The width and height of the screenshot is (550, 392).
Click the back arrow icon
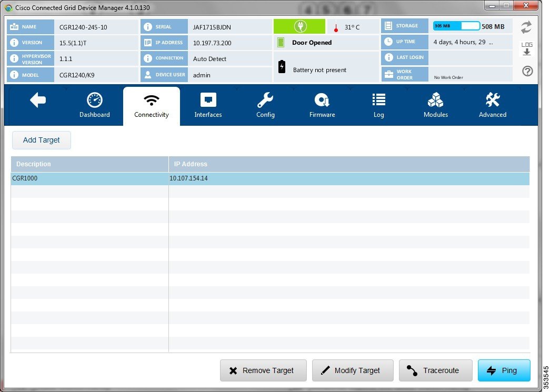click(38, 100)
